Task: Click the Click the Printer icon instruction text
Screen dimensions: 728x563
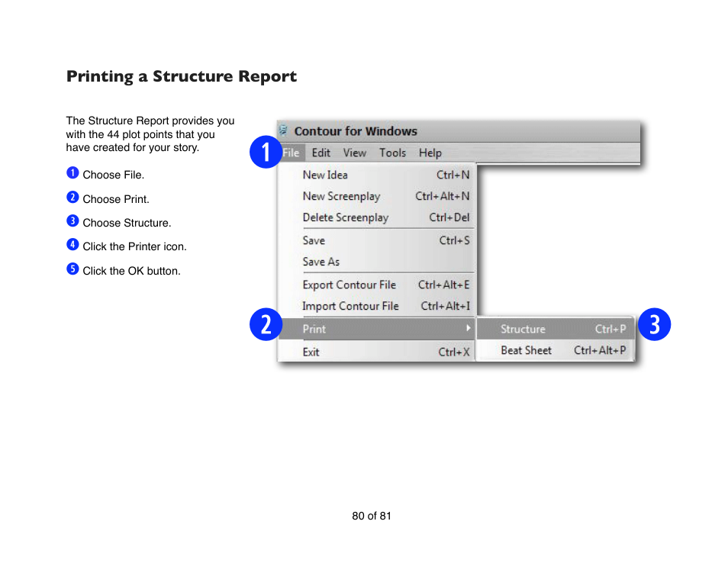Action: 134,246
